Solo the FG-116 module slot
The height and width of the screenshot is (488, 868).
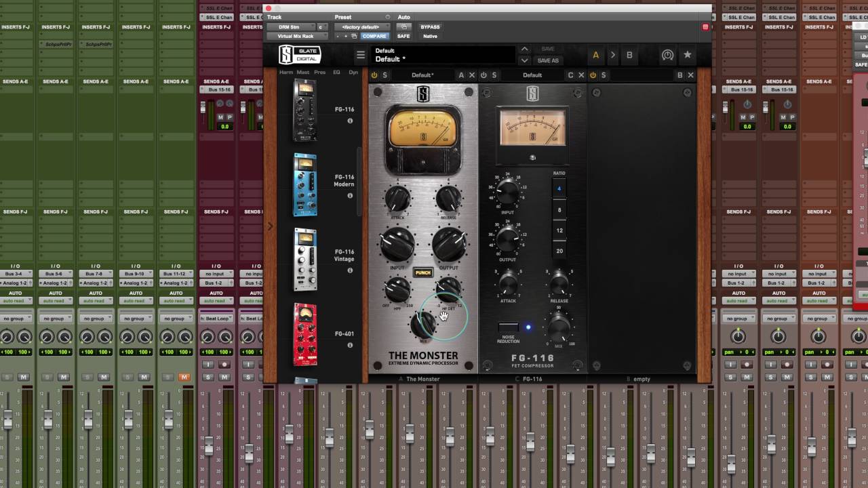tap(494, 75)
